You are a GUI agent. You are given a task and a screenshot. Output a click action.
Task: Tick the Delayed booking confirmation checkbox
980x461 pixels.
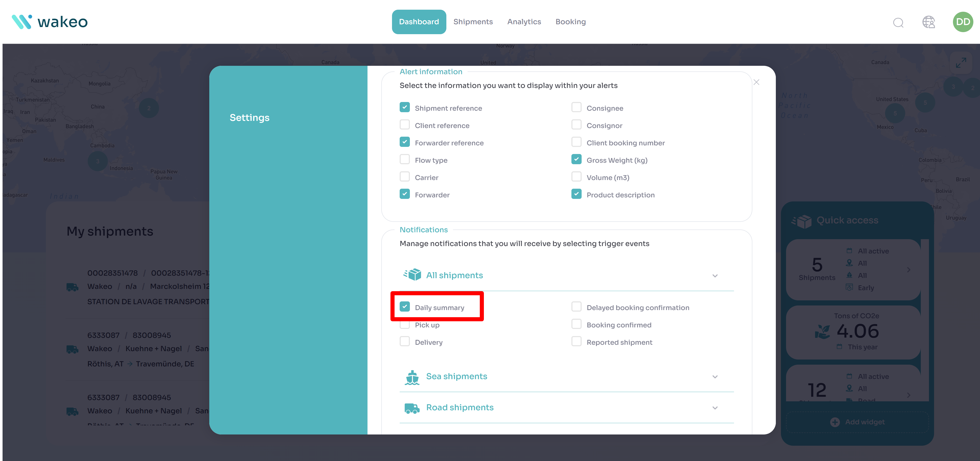coord(576,307)
